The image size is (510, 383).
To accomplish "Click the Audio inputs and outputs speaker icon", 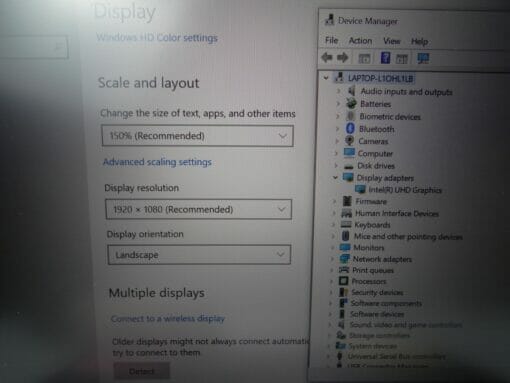I will (352, 91).
